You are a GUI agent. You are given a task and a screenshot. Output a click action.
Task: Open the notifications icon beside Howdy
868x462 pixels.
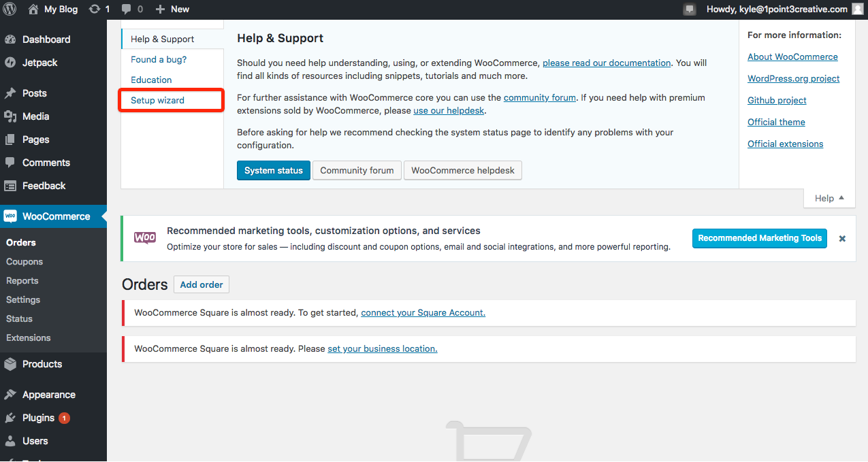point(690,10)
